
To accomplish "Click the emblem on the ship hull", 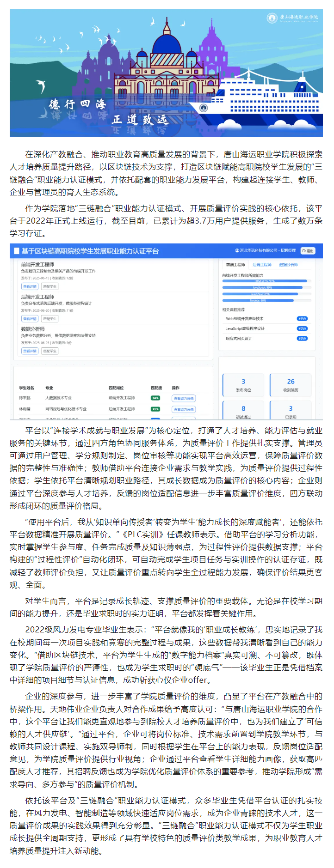I will click(204, 108).
